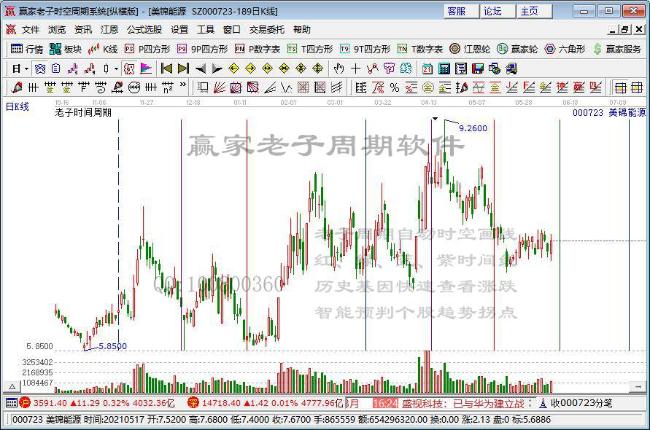650x430 pixels.
Task: Toggle the pressed 叙 toolbar button
Action: tap(129, 68)
